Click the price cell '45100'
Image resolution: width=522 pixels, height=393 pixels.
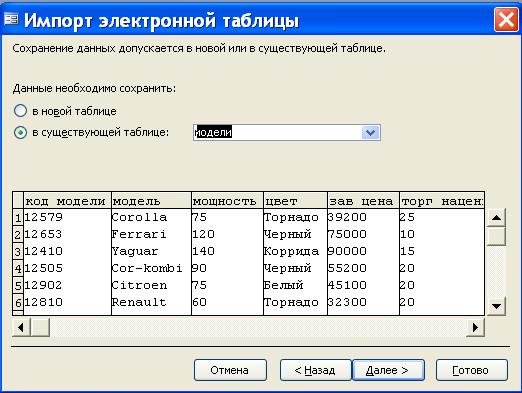(x=363, y=285)
